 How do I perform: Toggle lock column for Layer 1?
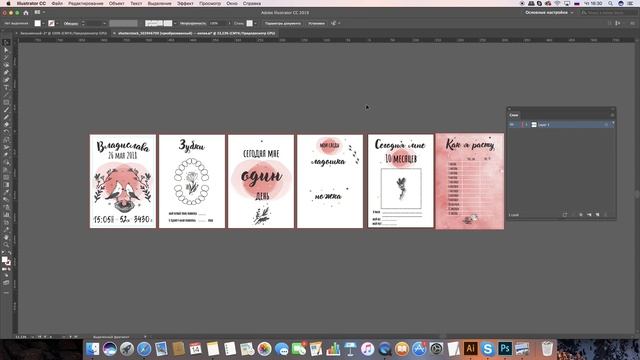click(x=518, y=124)
